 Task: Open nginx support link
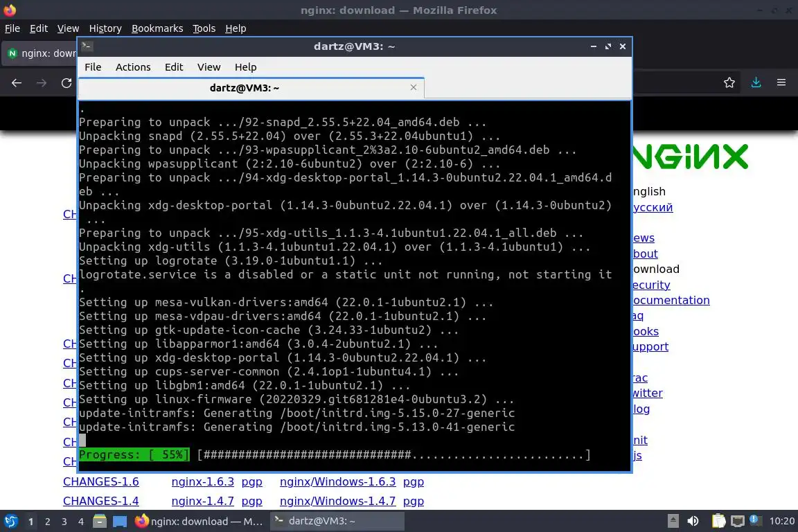(x=650, y=346)
